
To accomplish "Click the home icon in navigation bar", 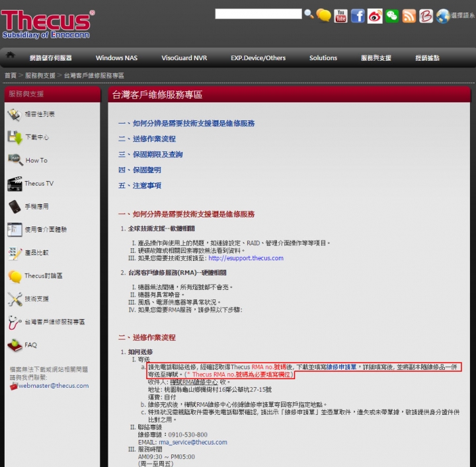I will (11, 55).
